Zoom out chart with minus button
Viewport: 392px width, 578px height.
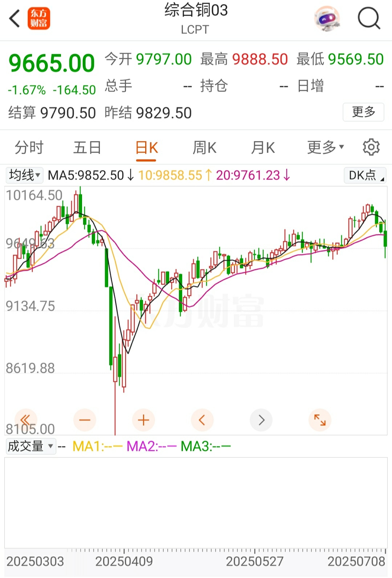[85, 420]
